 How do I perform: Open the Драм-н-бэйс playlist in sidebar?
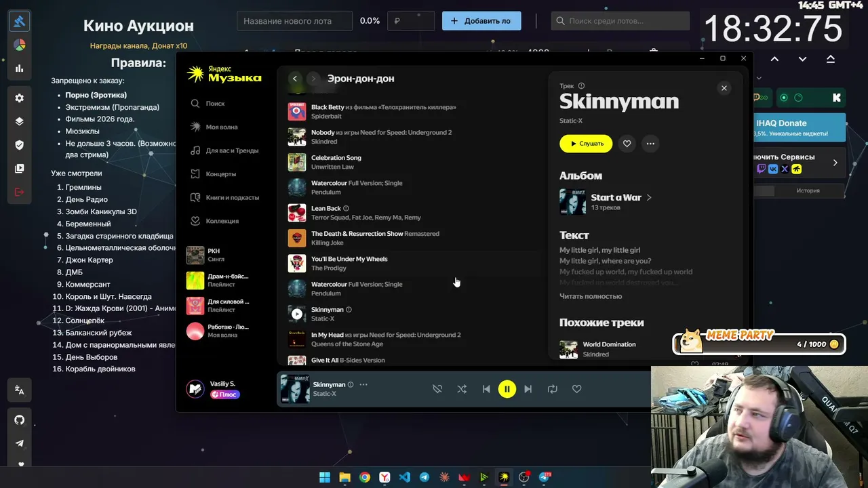click(x=220, y=281)
